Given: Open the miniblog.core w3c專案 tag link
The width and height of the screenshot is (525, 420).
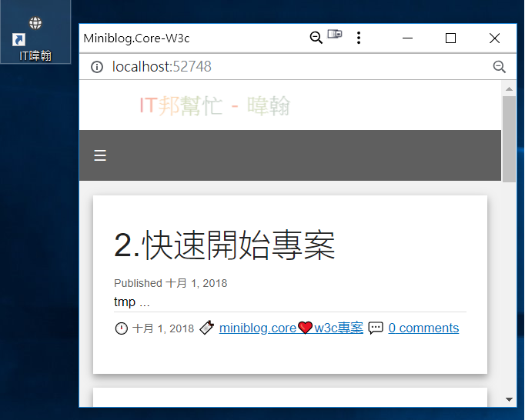Looking at the screenshot, I should (291, 328).
